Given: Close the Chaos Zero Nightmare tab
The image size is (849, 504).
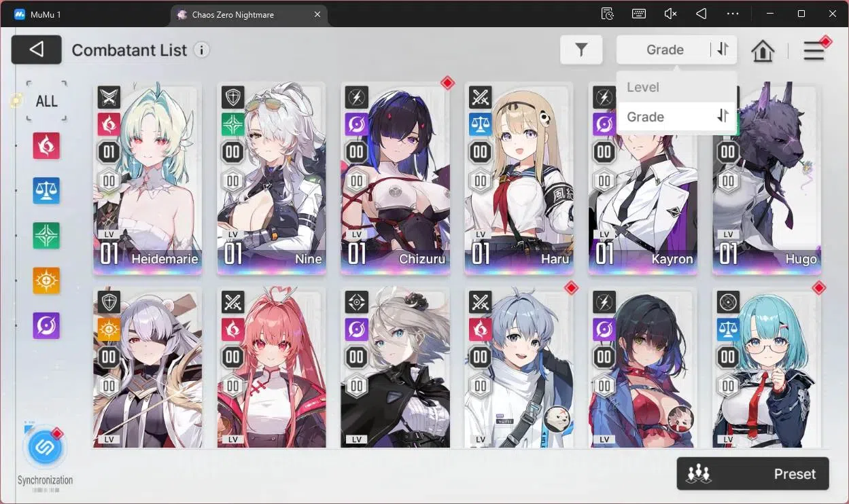Looking at the screenshot, I should (317, 14).
